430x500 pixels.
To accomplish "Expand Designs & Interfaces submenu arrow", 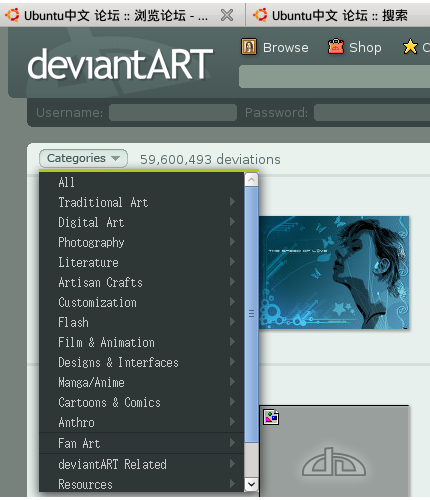I will (232, 362).
